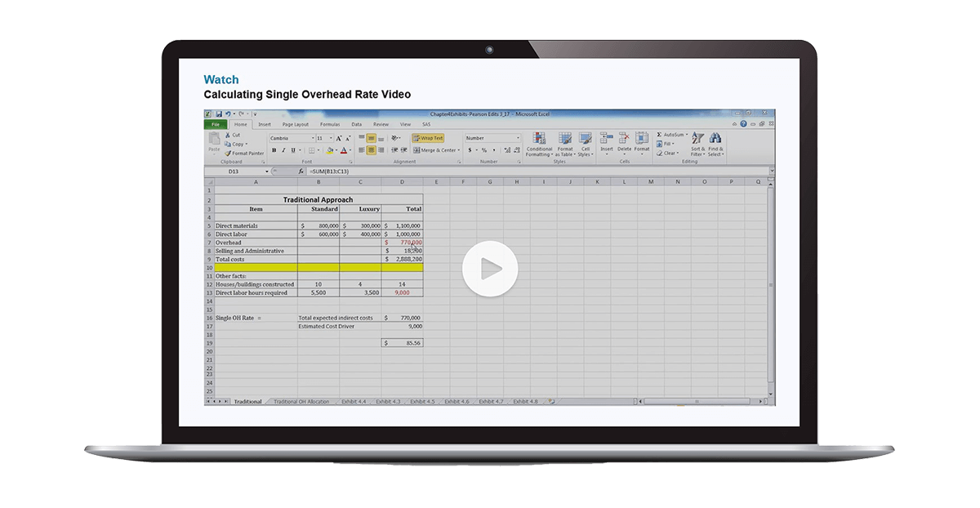980x508 pixels.
Task: Open the Cambria font name dropdown
Action: (311, 138)
